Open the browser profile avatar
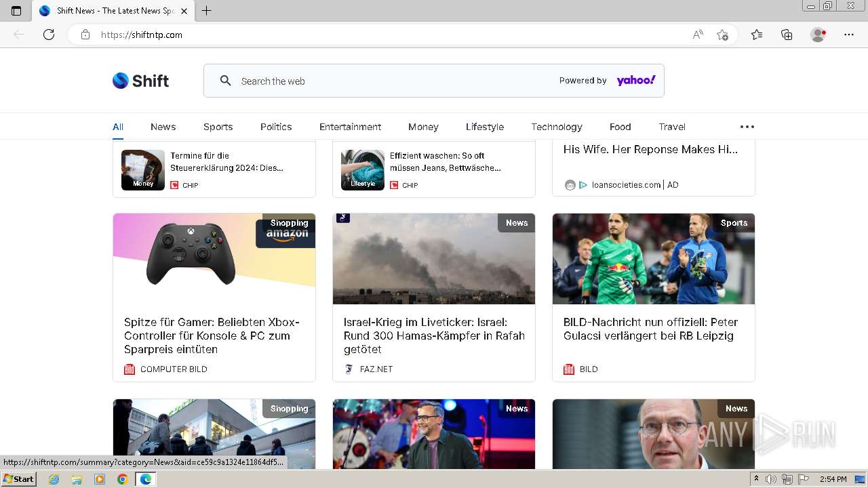Viewport: 868px width, 488px height. click(x=818, y=35)
